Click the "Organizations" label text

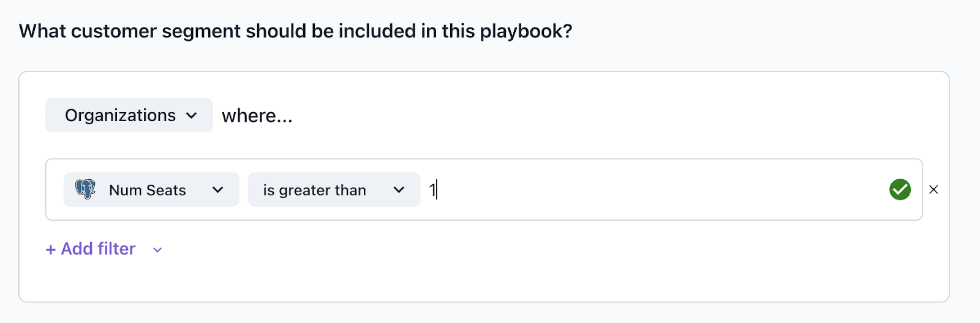120,116
